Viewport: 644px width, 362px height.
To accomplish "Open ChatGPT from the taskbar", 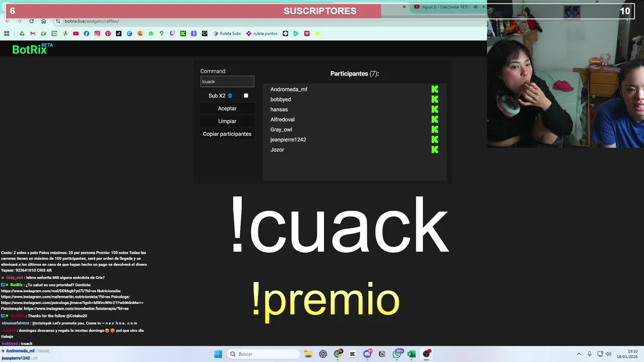I will [x=323, y=354].
